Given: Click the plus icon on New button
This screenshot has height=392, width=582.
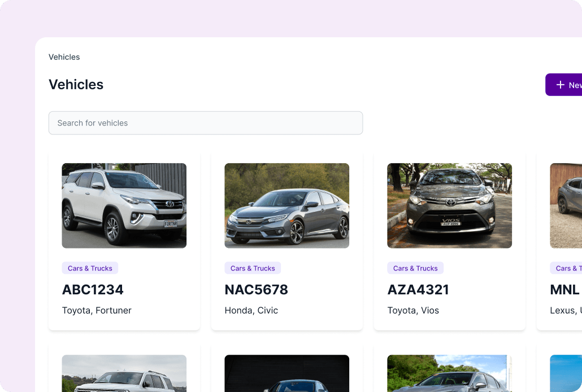Looking at the screenshot, I should coord(560,85).
